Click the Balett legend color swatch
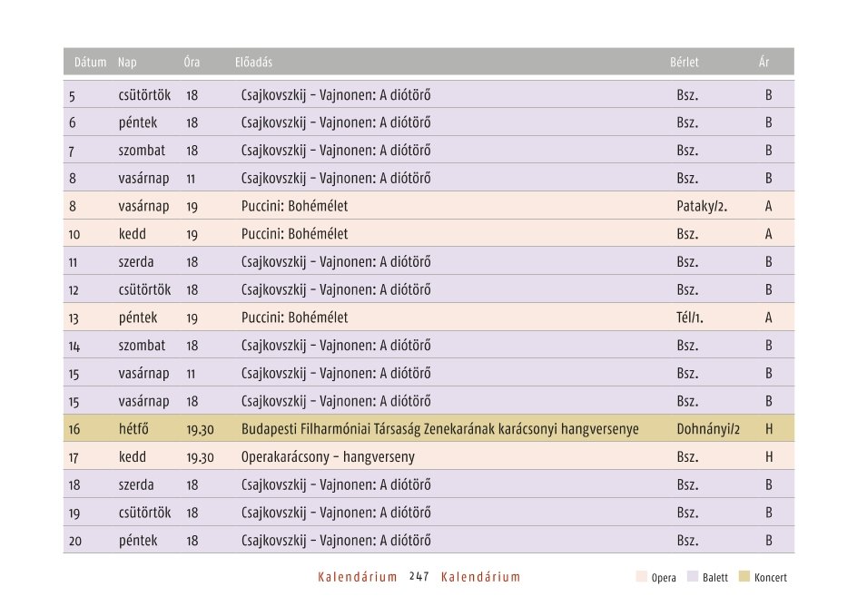This screenshot has width=857, height=616. coord(693,576)
